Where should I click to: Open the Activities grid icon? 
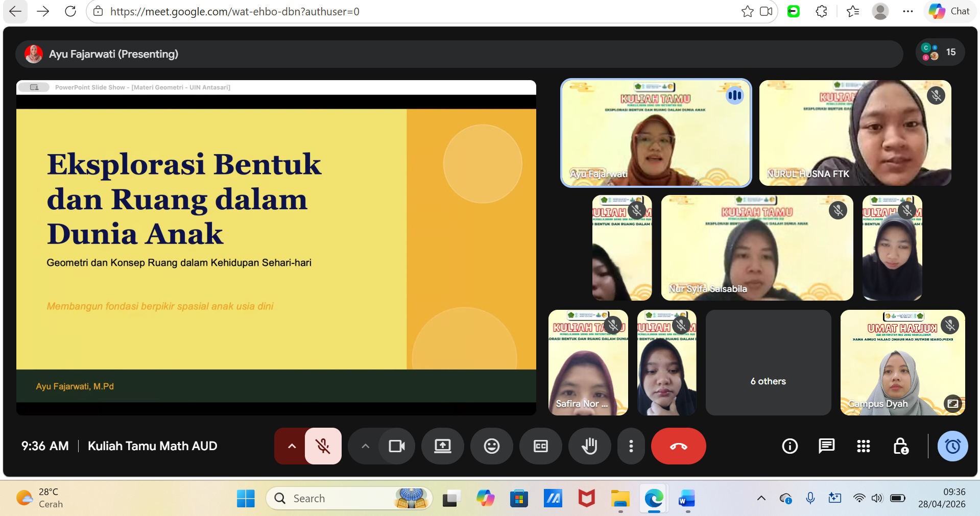(864, 446)
